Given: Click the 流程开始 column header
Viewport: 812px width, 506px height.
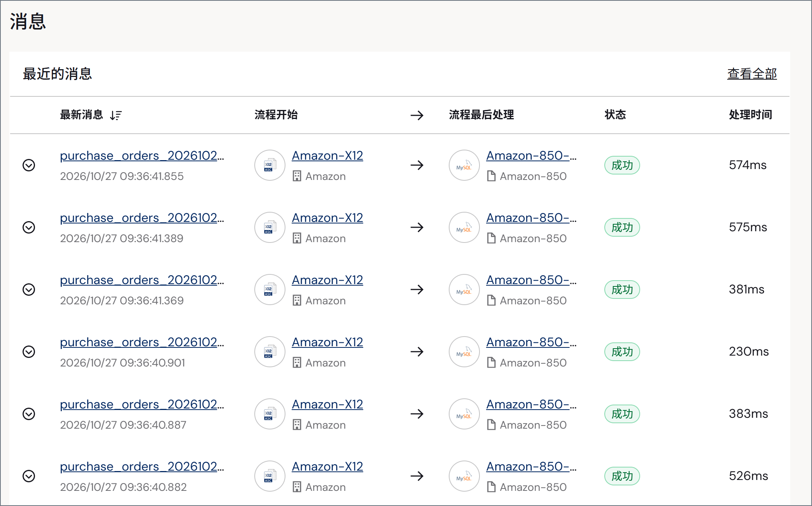Looking at the screenshot, I should 276,115.
